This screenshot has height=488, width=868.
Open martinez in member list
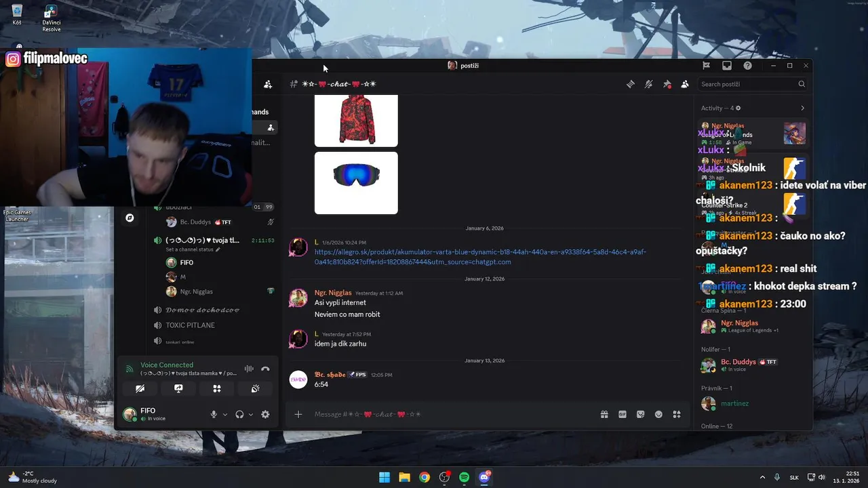753,403
